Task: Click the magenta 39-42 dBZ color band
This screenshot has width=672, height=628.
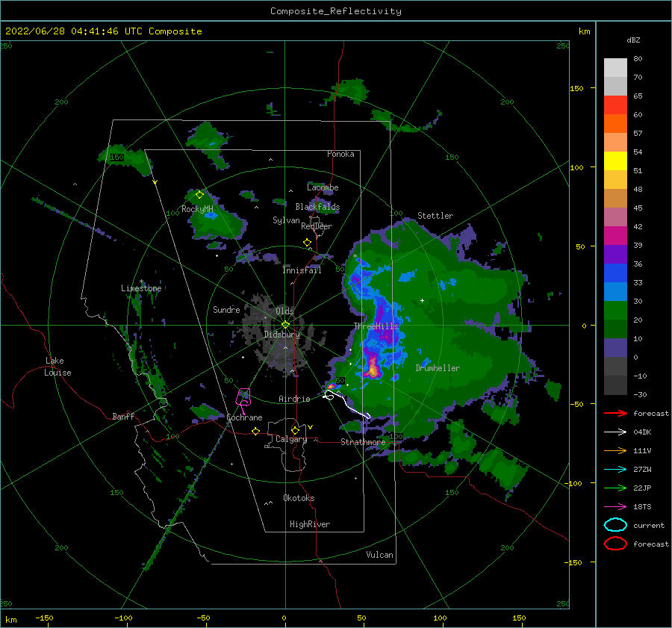Action: [x=615, y=235]
